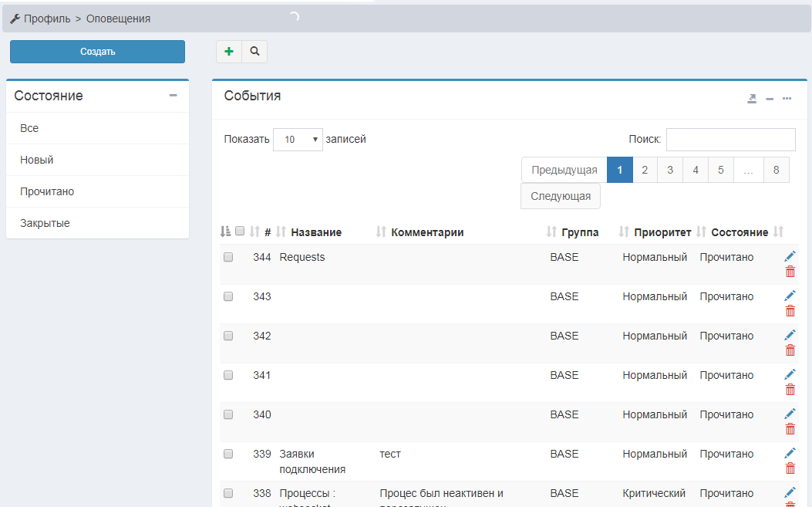Edit row 341 with the pencil icon

pyautogui.click(x=790, y=374)
